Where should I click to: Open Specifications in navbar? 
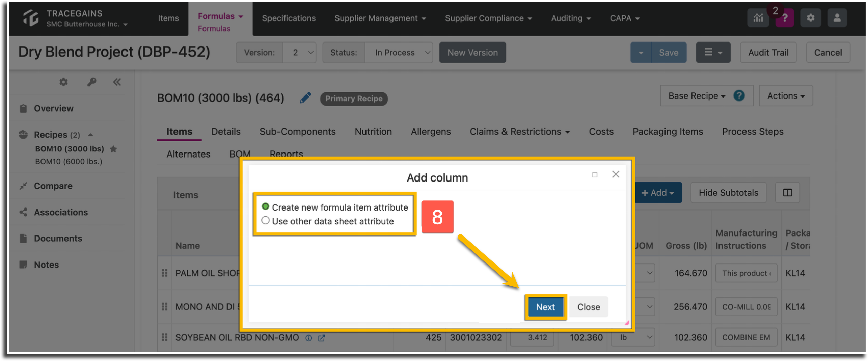(x=289, y=18)
